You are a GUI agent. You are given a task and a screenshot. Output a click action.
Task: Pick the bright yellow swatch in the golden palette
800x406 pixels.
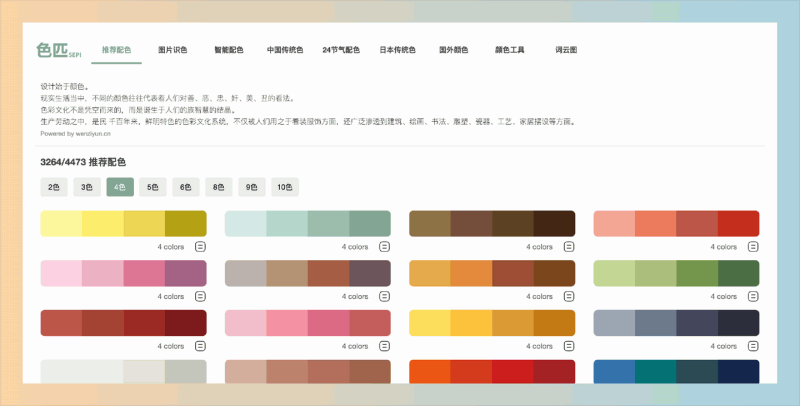pos(430,323)
